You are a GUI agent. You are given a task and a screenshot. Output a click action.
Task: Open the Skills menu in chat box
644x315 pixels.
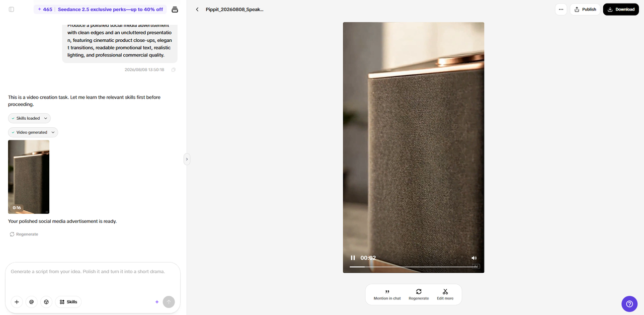(68, 302)
